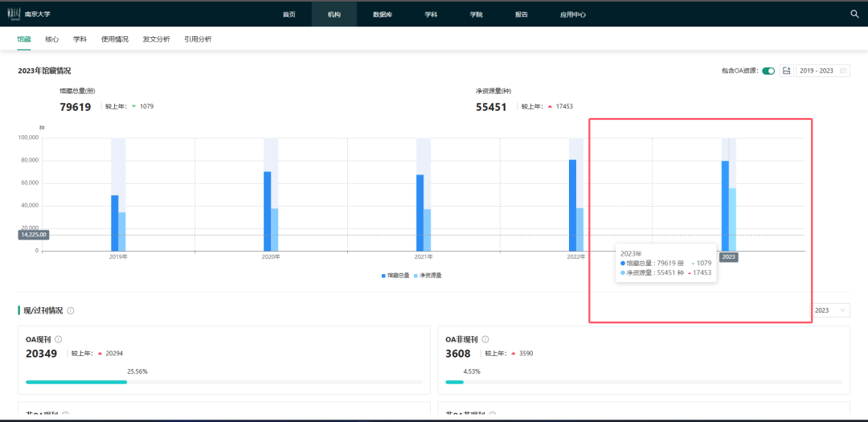Click the search magnifier icon in top bar
This screenshot has width=868, height=422.
coord(854,14)
